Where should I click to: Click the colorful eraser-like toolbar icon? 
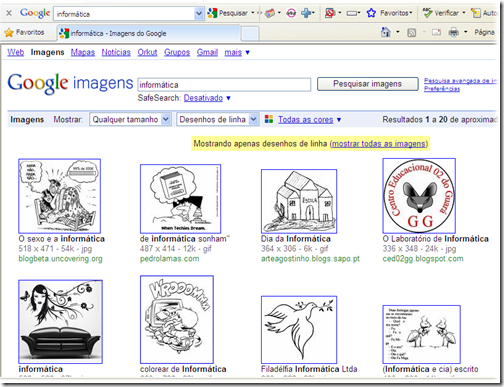270,13
